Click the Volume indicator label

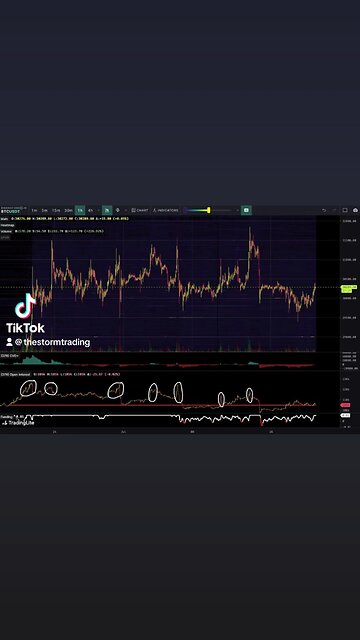[6, 231]
